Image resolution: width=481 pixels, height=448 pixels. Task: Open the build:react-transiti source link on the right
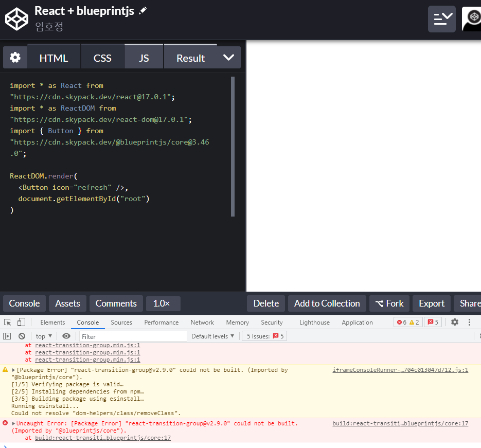click(400, 423)
